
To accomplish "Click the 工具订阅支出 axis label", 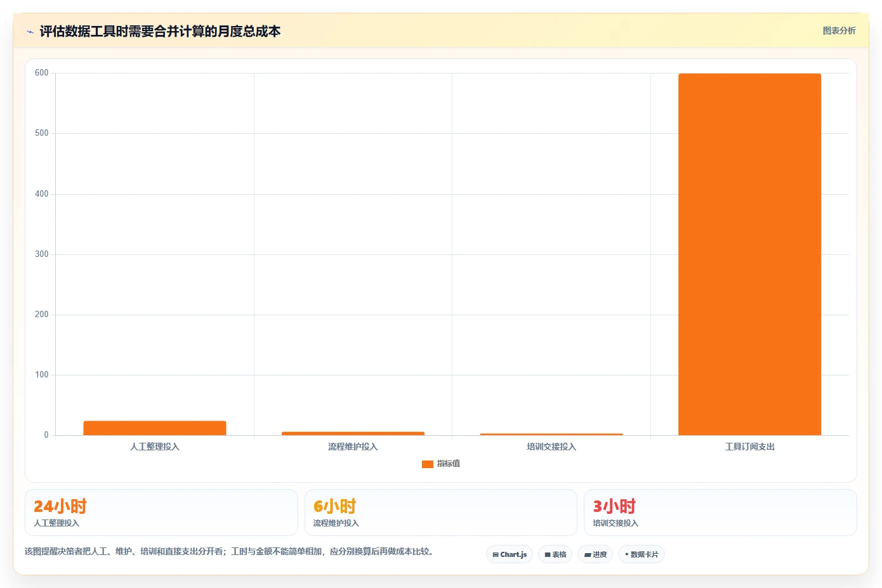I will pos(749,447).
